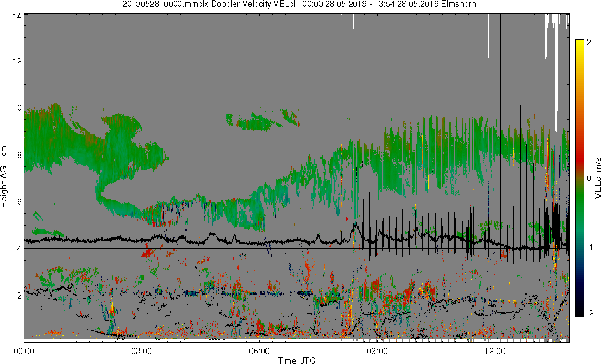Click the plot title text at top
601x364 pixels.
pyautogui.click(x=299, y=4)
